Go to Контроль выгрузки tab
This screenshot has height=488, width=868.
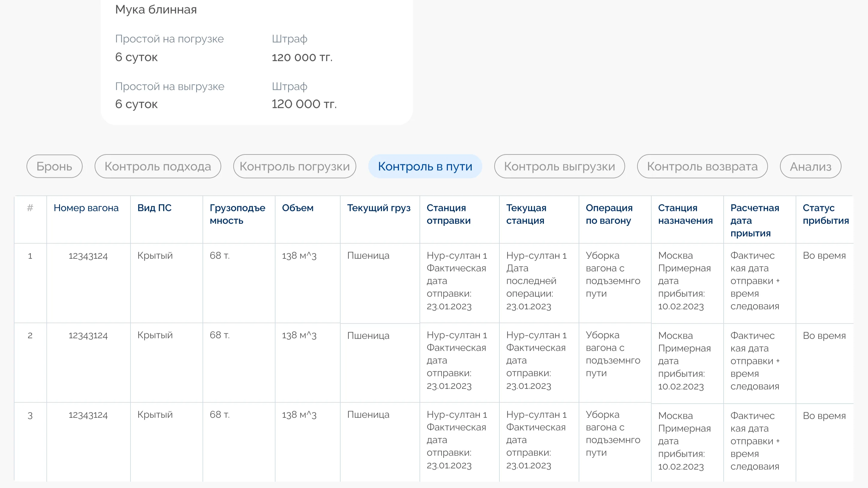(x=559, y=166)
